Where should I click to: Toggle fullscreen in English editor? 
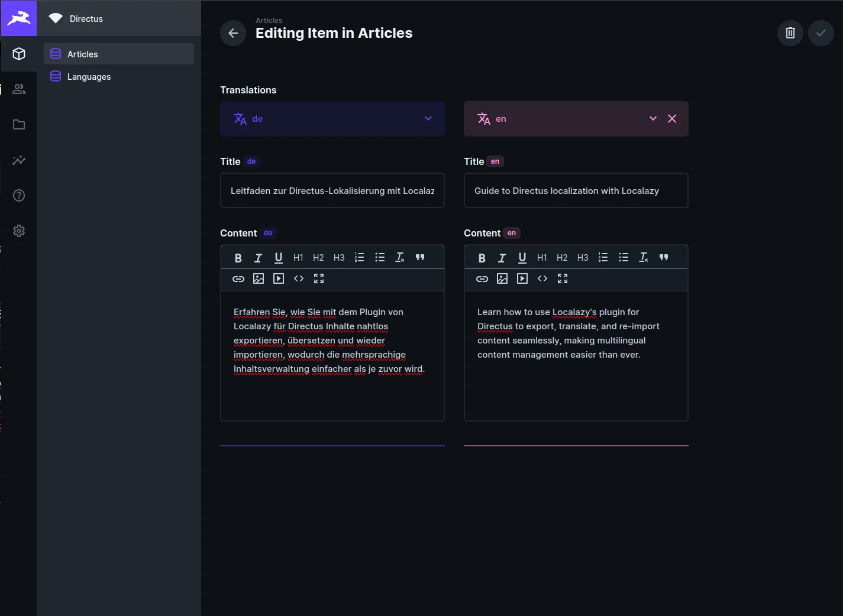click(x=563, y=278)
